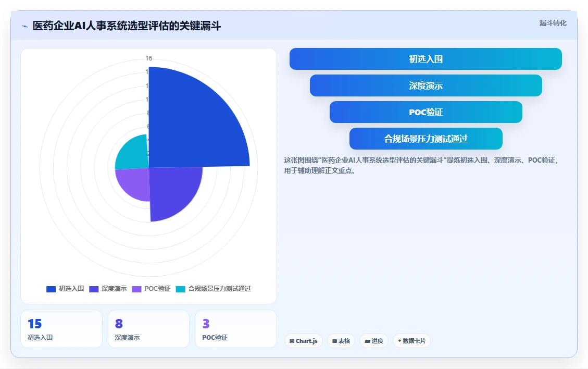Screen dimensions: 588x369
Task: Click the 进度 tag chip
Action: [374, 341]
